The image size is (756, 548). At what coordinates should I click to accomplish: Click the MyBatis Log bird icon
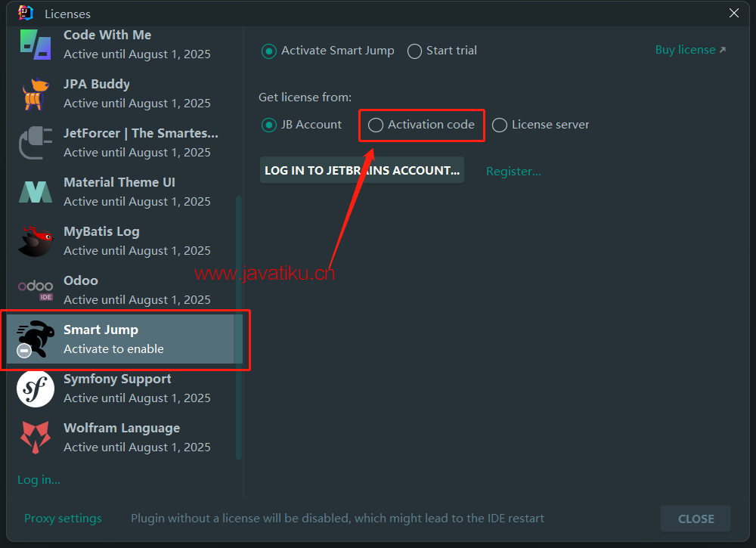[36, 241]
